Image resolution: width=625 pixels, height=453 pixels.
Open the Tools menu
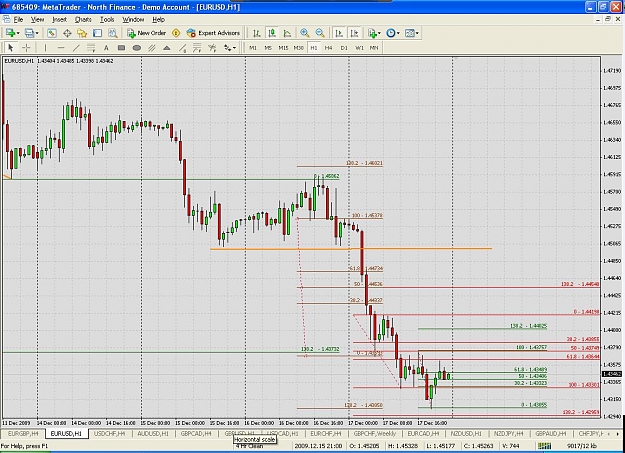pyautogui.click(x=107, y=20)
